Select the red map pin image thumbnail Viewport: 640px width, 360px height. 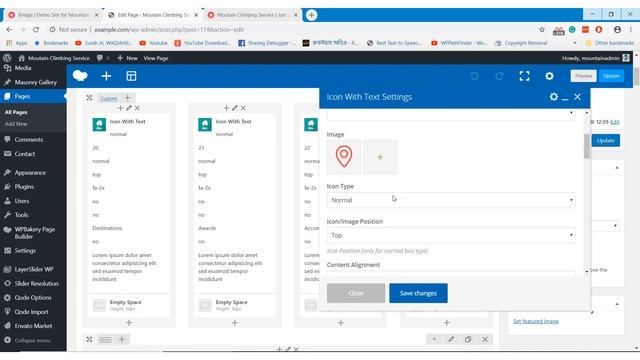coord(344,157)
